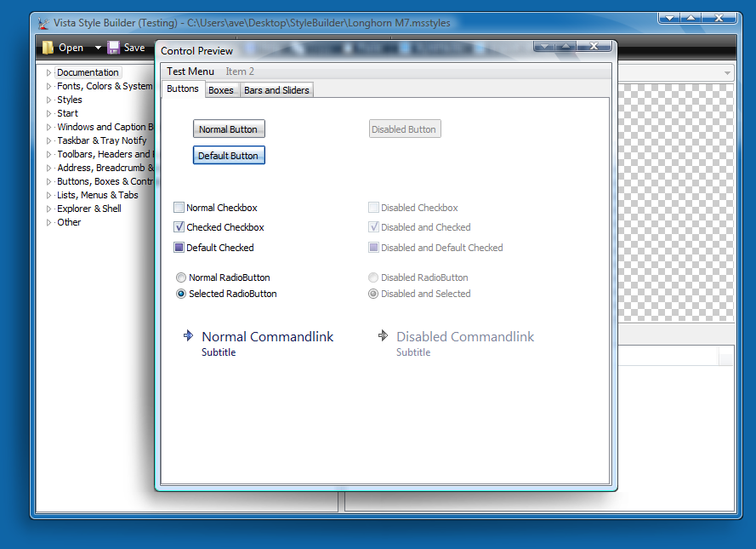This screenshot has width=756, height=549.
Task: Click the Normal Commandlink arrow icon
Action: tap(188, 336)
